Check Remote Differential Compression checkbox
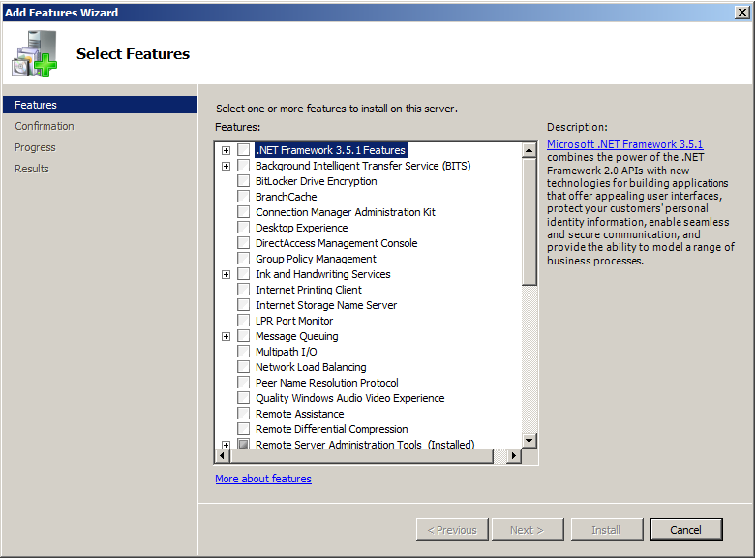The height and width of the screenshot is (559, 756). (244, 428)
